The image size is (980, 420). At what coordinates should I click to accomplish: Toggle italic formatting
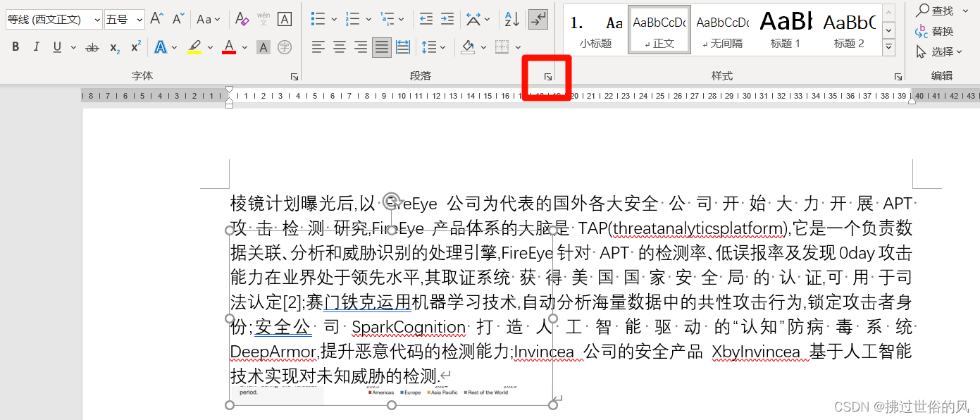[x=37, y=48]
